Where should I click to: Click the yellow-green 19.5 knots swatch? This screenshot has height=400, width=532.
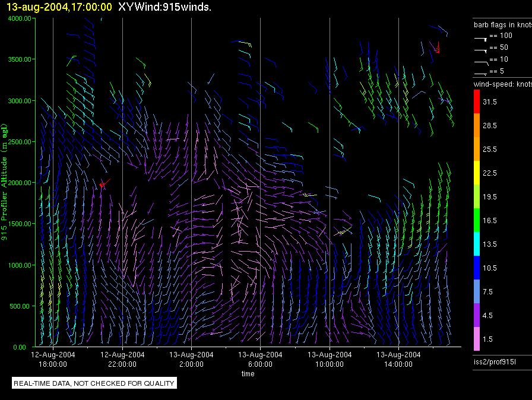tap(477, 196)
